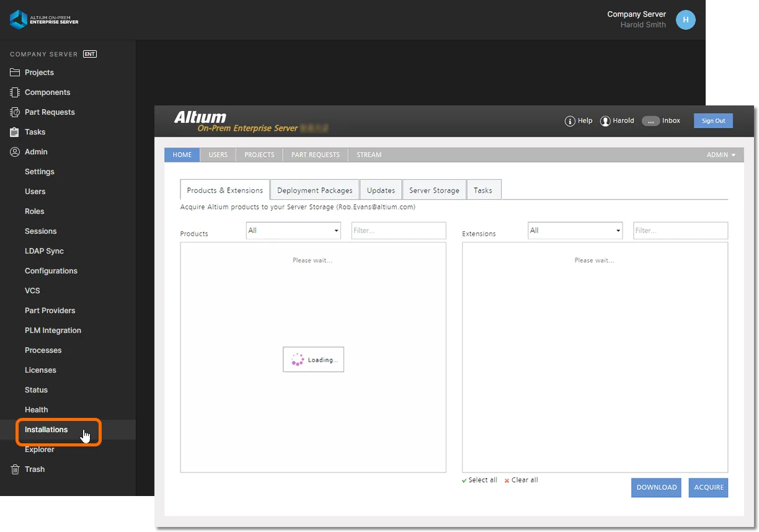Click the Projects folder icon in sidebar

[15, 73]
